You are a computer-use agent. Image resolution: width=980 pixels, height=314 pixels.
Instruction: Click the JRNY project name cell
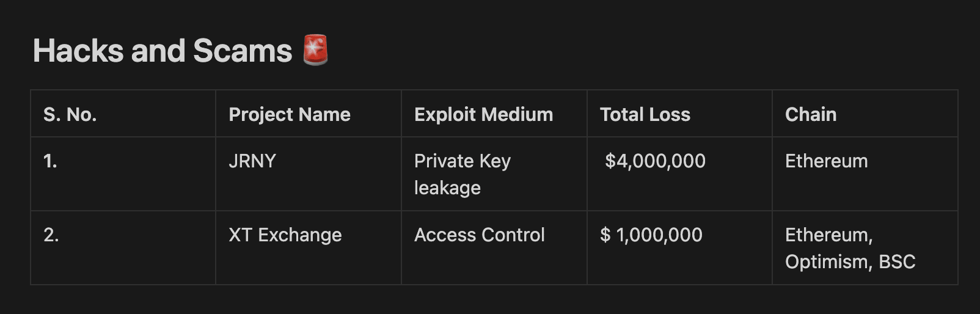309,174
